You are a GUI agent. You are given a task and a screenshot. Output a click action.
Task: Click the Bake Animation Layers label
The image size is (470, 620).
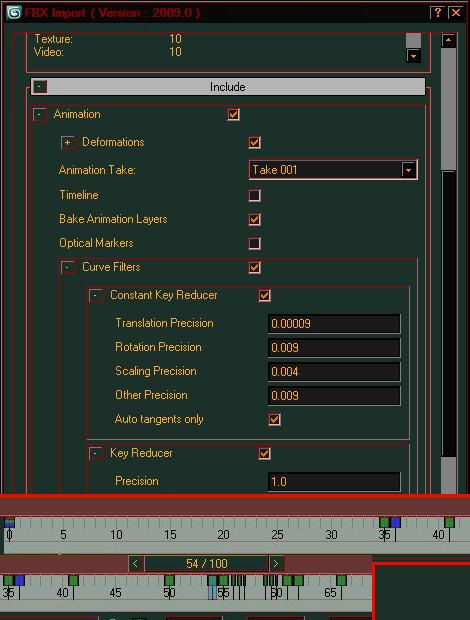point(113,219)
